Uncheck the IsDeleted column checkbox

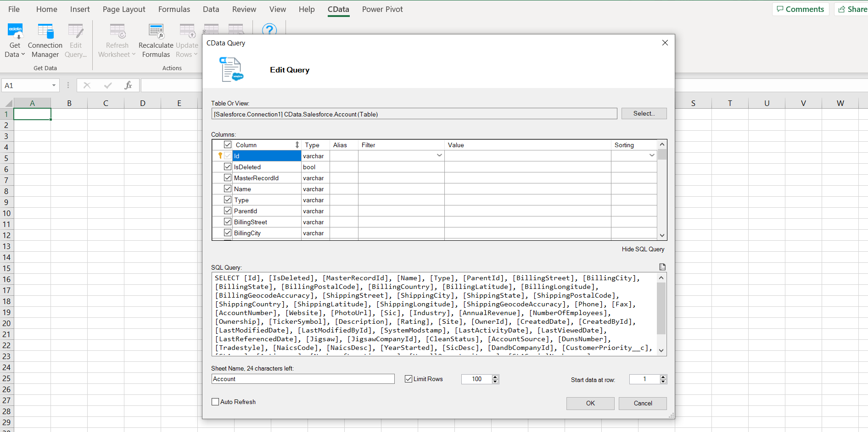point(228,167)
